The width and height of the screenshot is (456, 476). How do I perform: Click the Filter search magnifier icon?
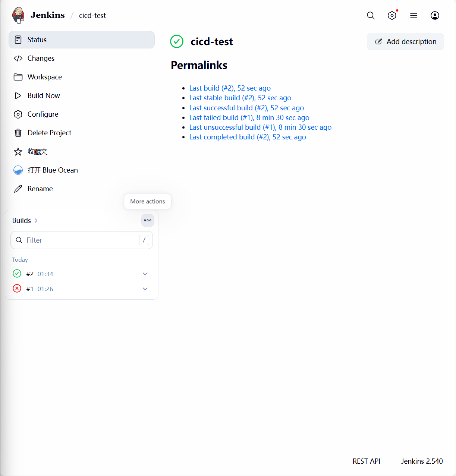point(19,240)
